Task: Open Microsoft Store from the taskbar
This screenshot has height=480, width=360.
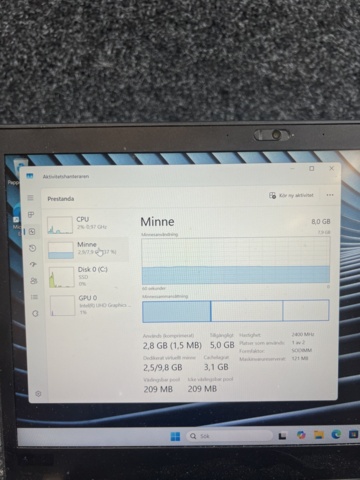Action: (353, 434)
